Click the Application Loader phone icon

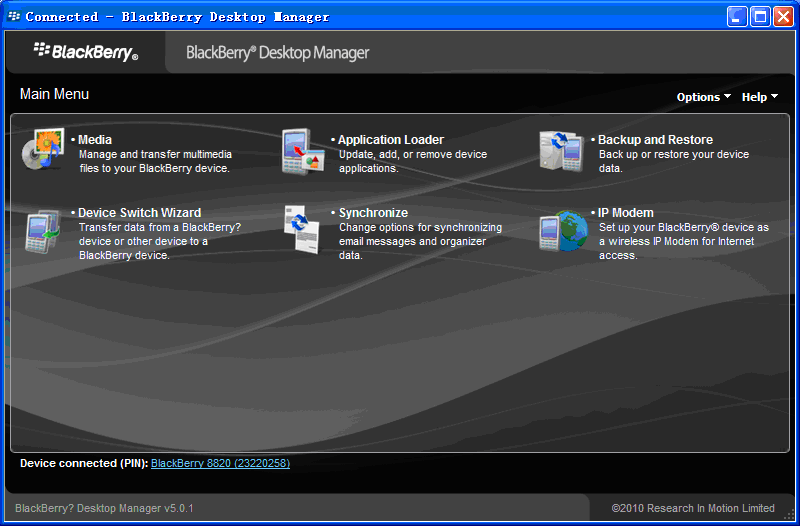point(303,151)
